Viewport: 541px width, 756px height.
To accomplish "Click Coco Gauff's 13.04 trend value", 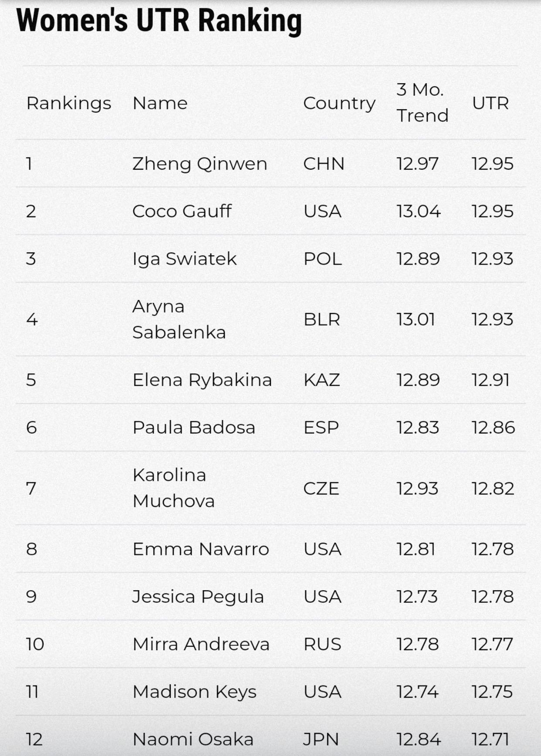I will point(419,212).
